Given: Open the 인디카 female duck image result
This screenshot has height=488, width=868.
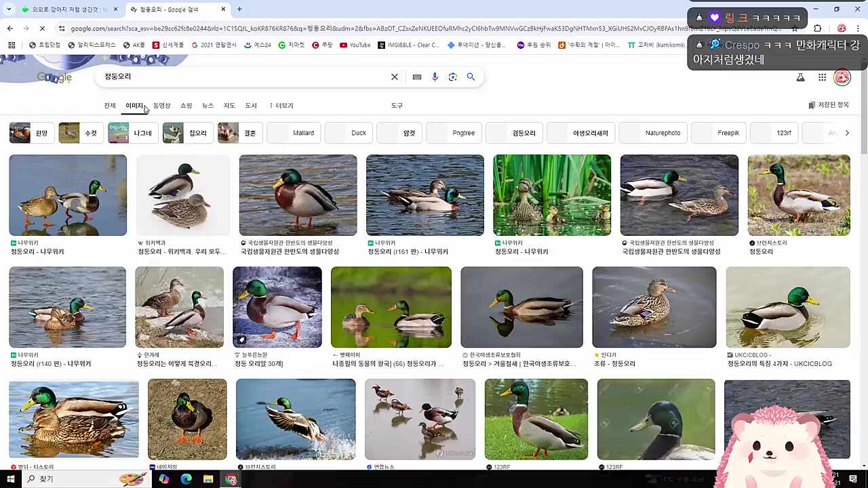Looking at the screenshot, I should pos(654,307).
